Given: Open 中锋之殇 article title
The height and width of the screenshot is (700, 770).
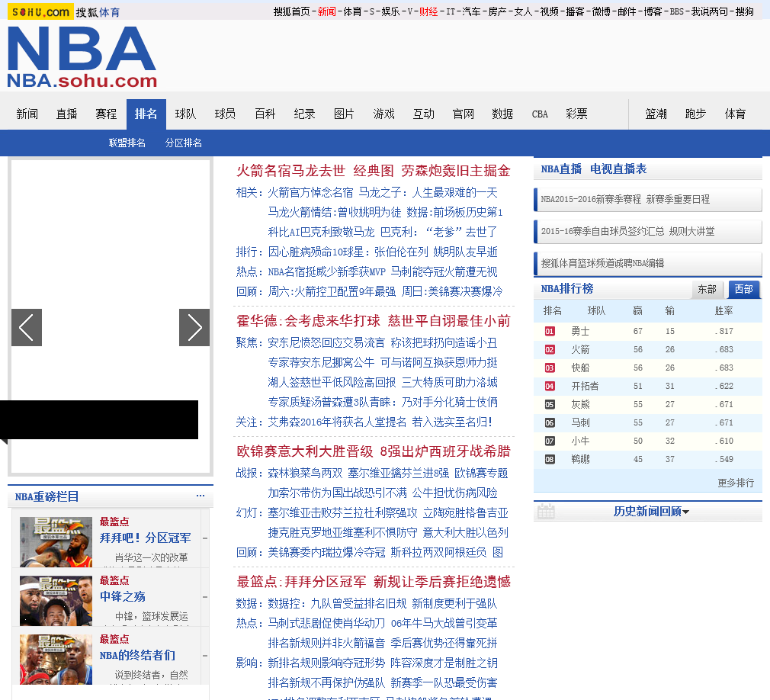Looking at the screenshot, I should click(x=123, y=596).
